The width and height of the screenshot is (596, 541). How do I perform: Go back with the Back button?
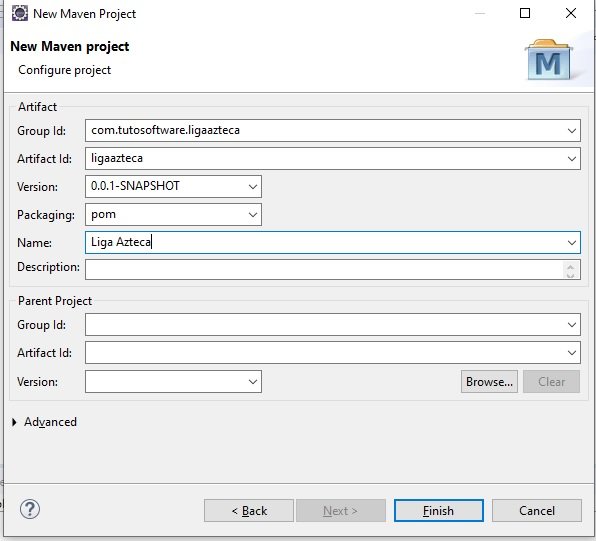pos(249,511)
